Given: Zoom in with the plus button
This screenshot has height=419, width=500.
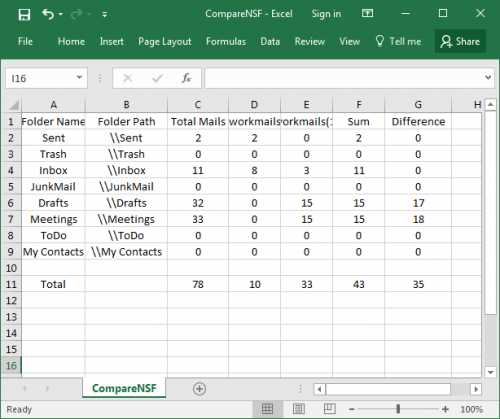Looking at the screenshot, I should 445,409.
